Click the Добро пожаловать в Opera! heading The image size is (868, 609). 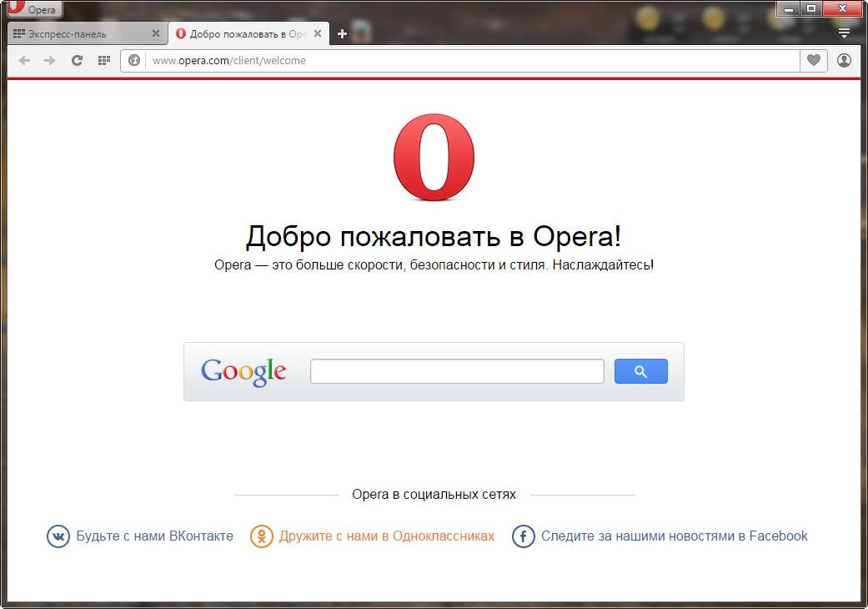pos(434,236)
